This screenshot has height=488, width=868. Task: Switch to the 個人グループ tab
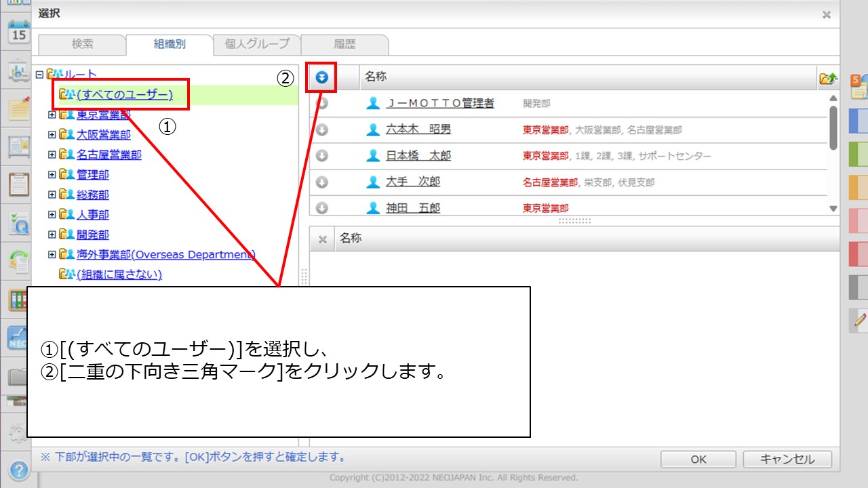click(257, 44)
